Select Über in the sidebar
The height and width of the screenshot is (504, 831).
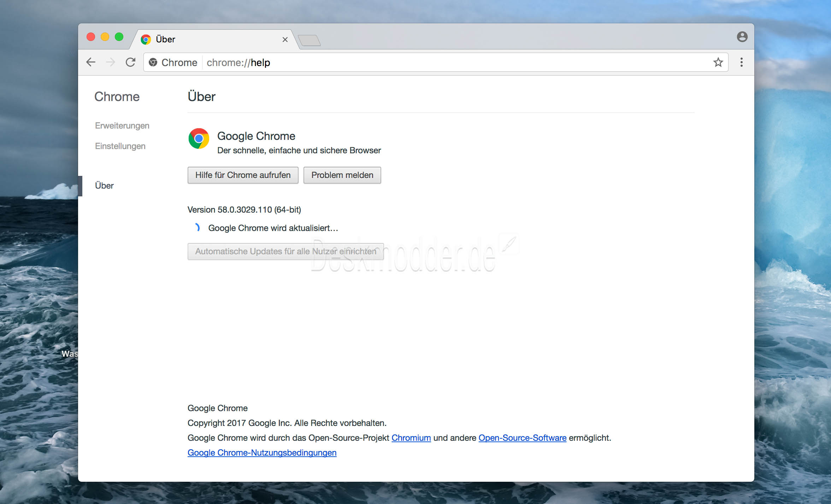pyautogui.click(x=104, y=186)
